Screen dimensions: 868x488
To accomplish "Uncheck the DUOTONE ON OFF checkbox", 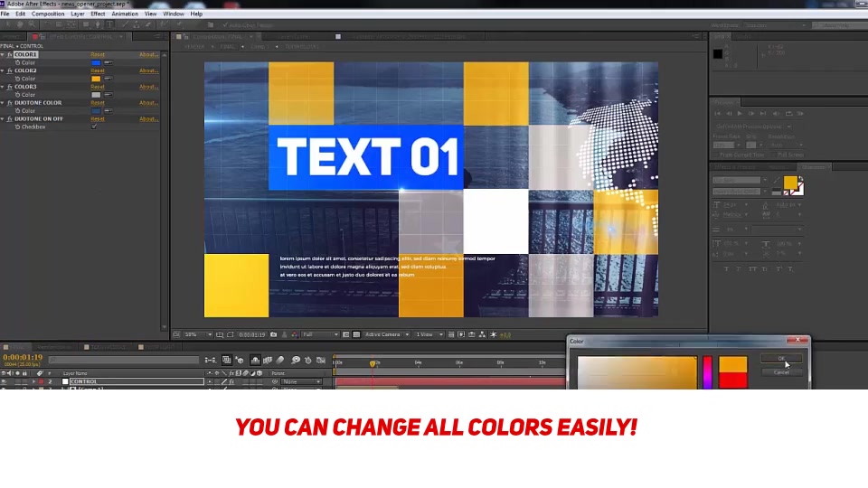I will pyautogui.click(x=94, y=127).
